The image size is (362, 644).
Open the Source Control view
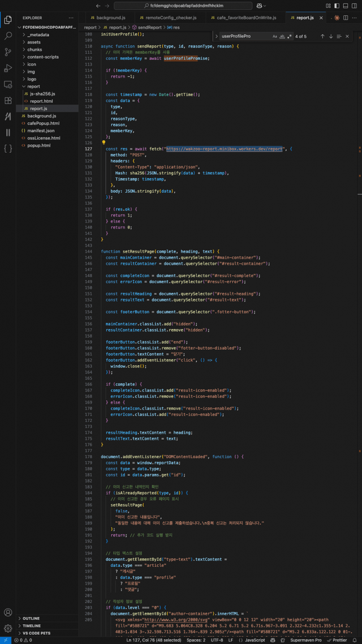click(8, 51)
